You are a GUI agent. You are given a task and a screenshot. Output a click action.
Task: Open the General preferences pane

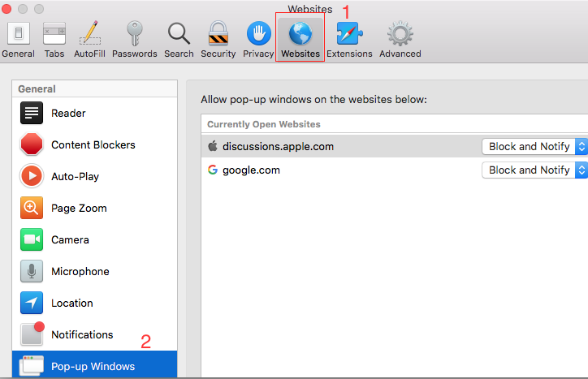[x=18, y=40]
